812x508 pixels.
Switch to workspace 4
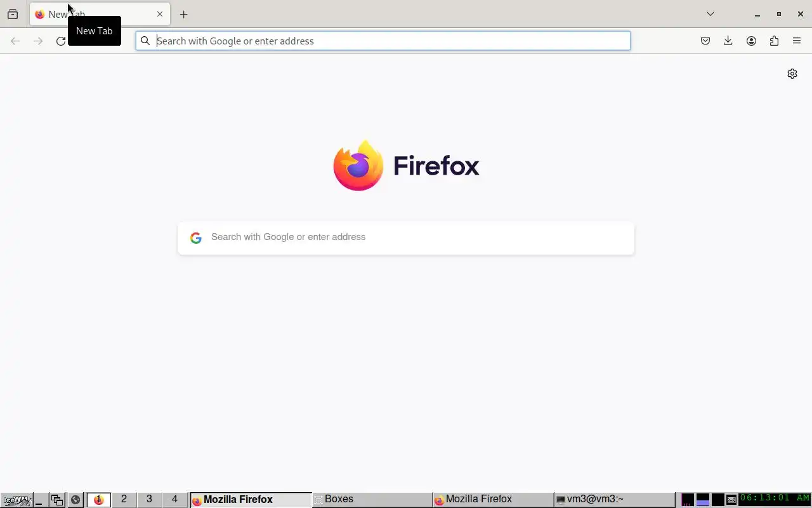pyautogui.click(x=174, y=500)
